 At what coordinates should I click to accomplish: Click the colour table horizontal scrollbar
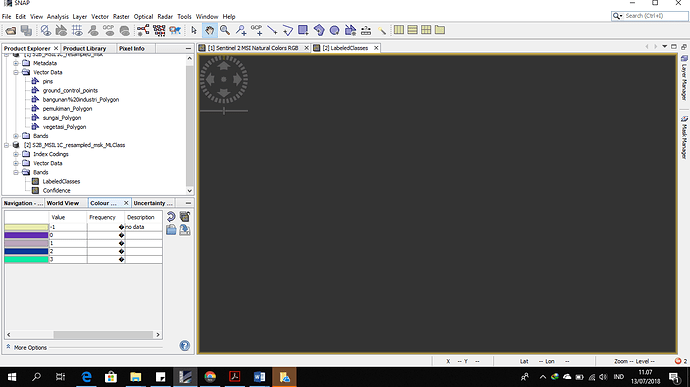coord(103,335)
